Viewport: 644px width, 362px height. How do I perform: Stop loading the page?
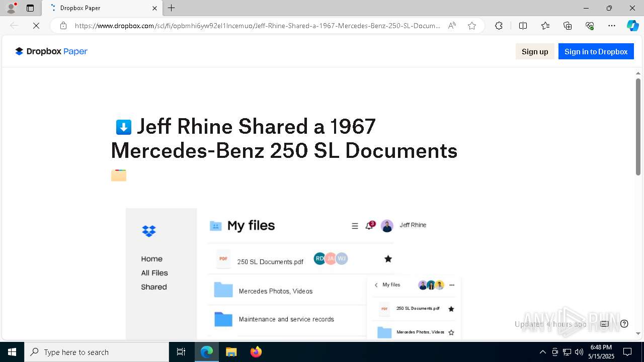(36, 26)
